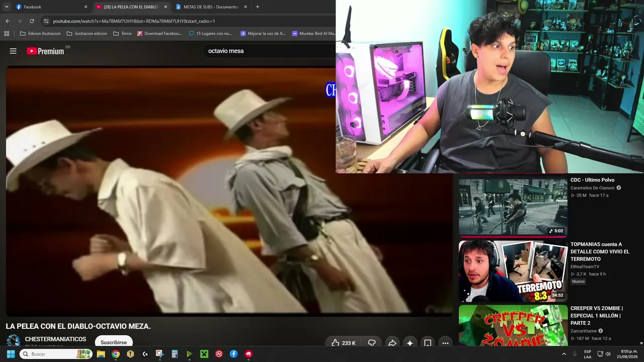Switch to METAS DE SUBS Documentos tab
Screen dimensions: 644x362
pyautogui.click(x=211, y=7)
